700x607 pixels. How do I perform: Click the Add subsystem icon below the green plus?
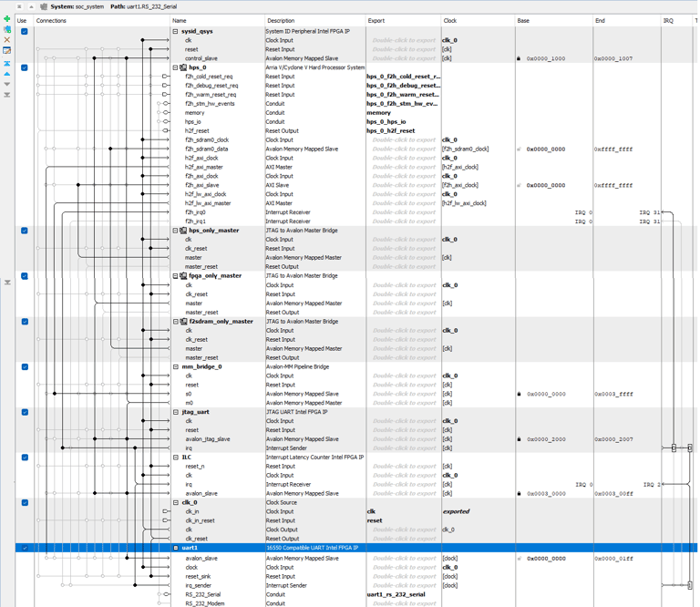(x=6, y=29)
